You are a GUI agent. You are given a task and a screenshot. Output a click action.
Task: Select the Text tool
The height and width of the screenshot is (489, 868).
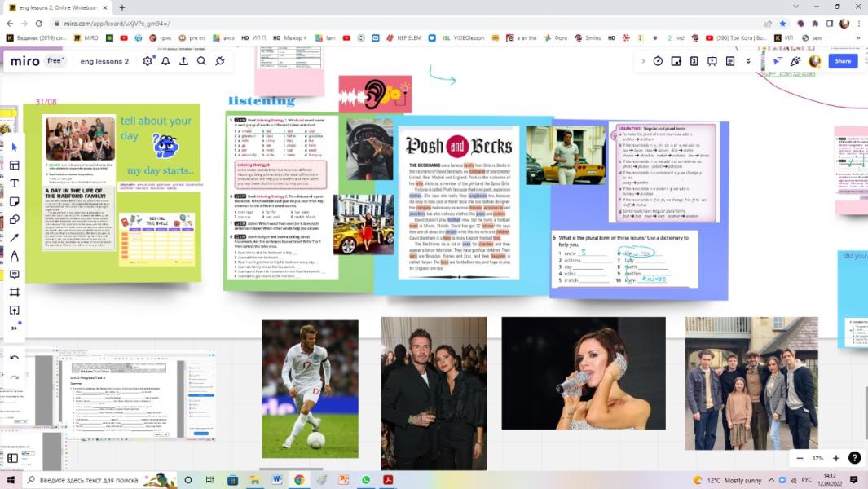point(15,183)
